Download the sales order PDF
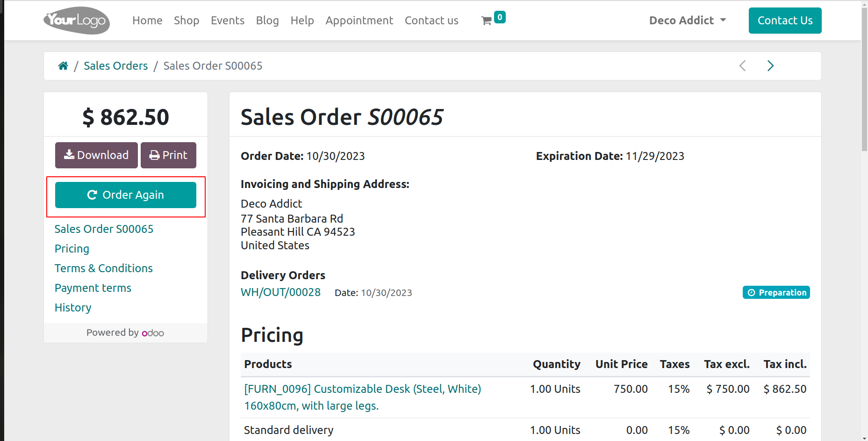868x441 pixels. (x=96, y=155)
